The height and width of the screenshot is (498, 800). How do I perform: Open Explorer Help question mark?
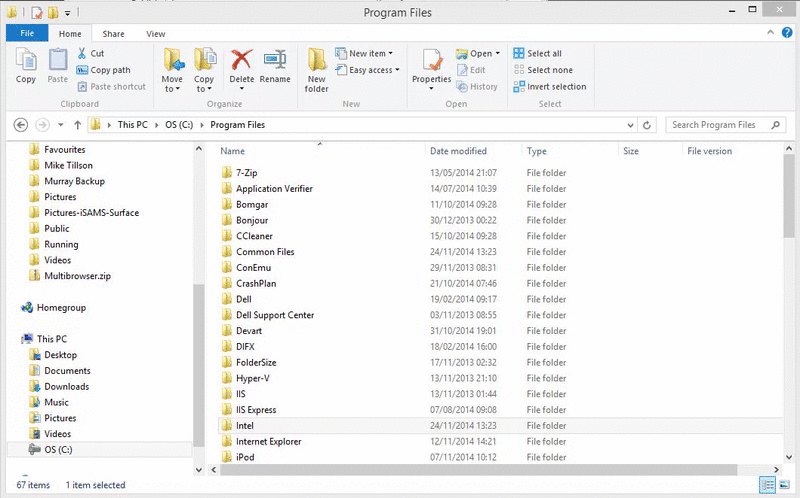(787, 33)
